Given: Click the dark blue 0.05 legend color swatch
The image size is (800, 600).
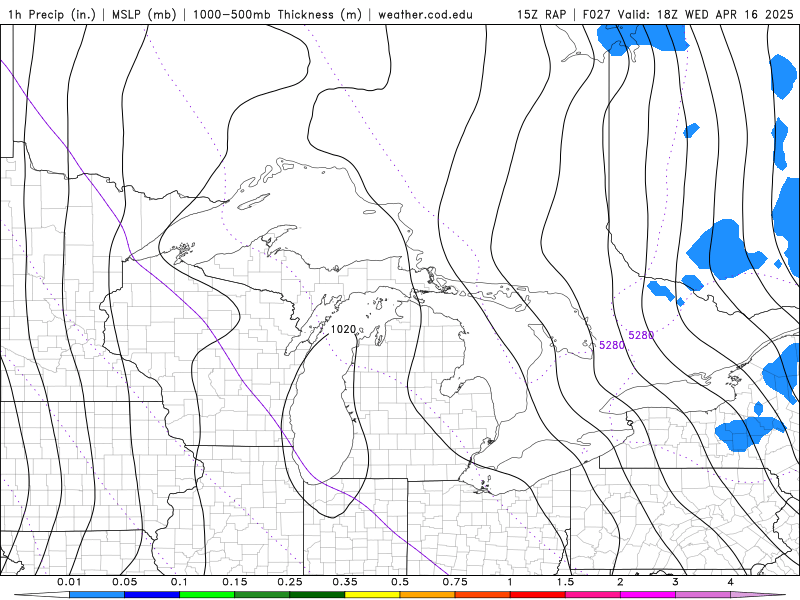Looking at the screenshot, I should pyautogui.click(x=152, y=595).
